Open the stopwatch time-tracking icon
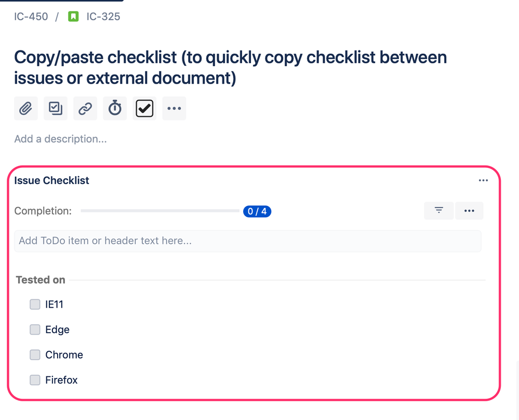This screenshot has width=519, height=420. click(114, 108)
